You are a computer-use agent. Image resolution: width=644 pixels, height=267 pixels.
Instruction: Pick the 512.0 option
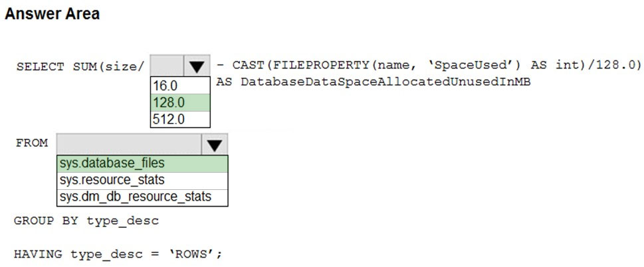(x=180, y=120)
